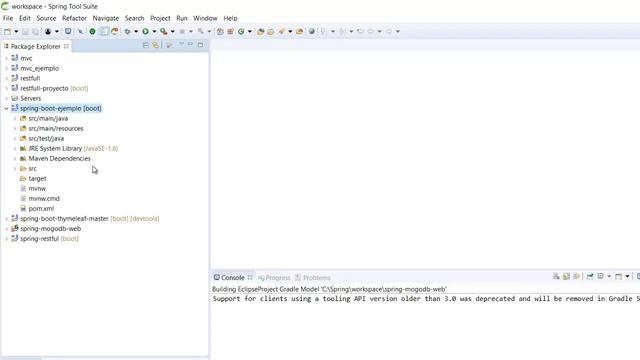The width and height of the screenshot is (640, 360).
Task: Open the Project menu
Action: 160,18
